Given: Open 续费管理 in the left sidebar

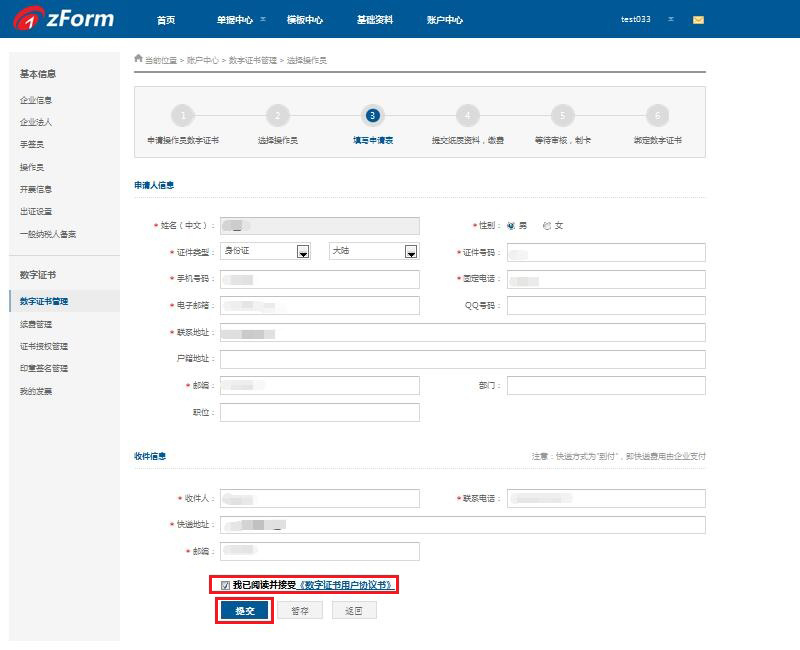Looking at the screenshot, I should pyautogui.click(x=36, y=324).
